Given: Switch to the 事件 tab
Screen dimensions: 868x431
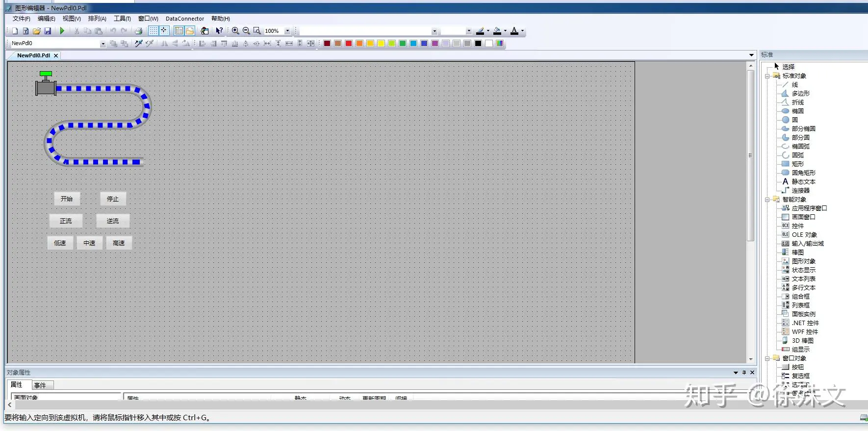Looking at the screenshot, I should [40, 385].
